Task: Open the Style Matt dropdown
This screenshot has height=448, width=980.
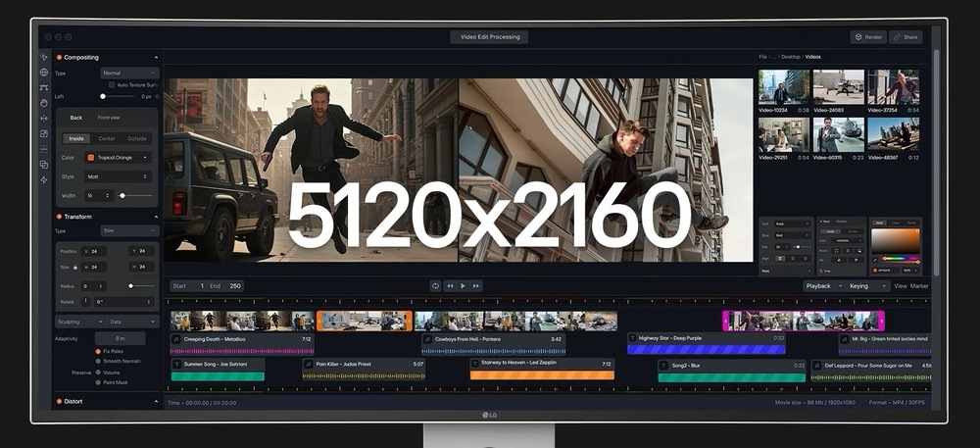Action: click(x=119, y=176)
